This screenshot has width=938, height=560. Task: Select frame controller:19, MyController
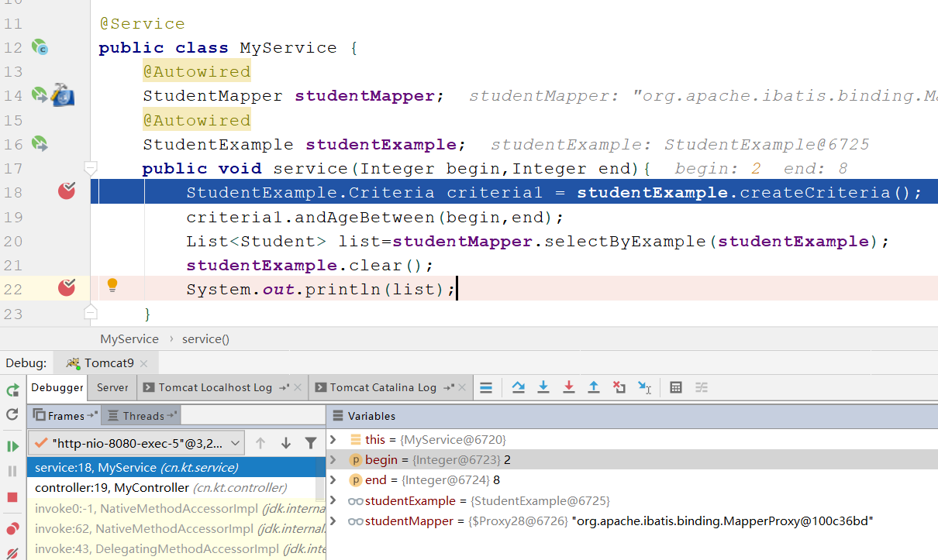pos(171,488)
